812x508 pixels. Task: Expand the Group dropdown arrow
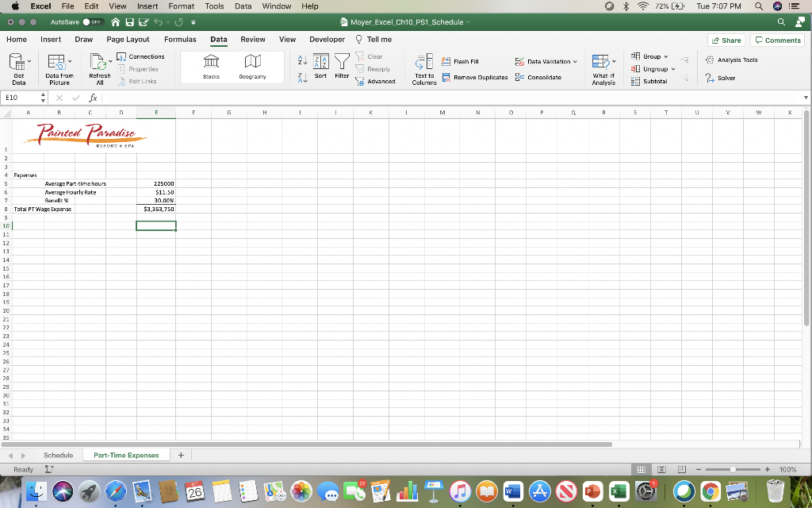click(x=666, y=56)
